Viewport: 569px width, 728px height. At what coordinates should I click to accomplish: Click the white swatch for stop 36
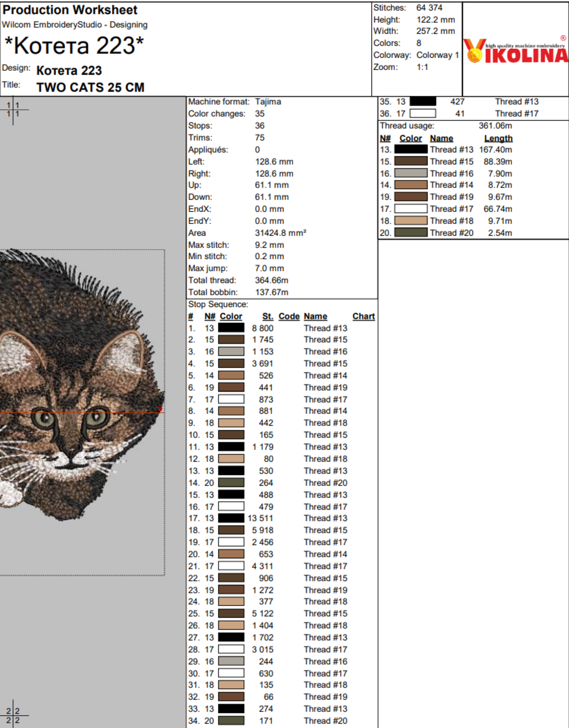(423, 113)
